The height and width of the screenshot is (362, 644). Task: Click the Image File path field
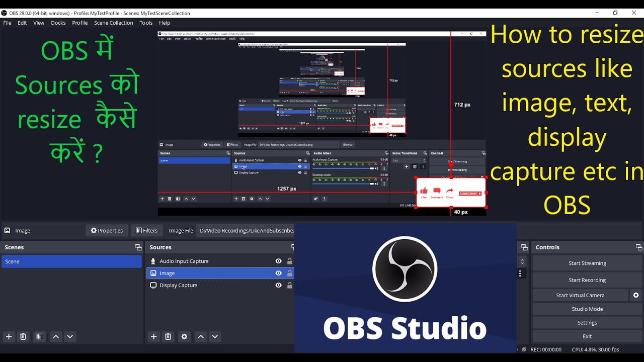point(246,230)
